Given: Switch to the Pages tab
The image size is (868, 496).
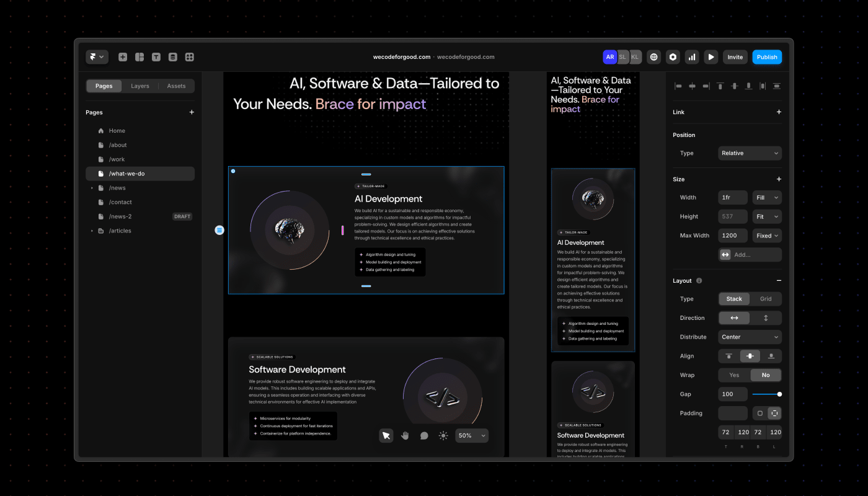Looking at the screenshot, I should tap(104, 86).
